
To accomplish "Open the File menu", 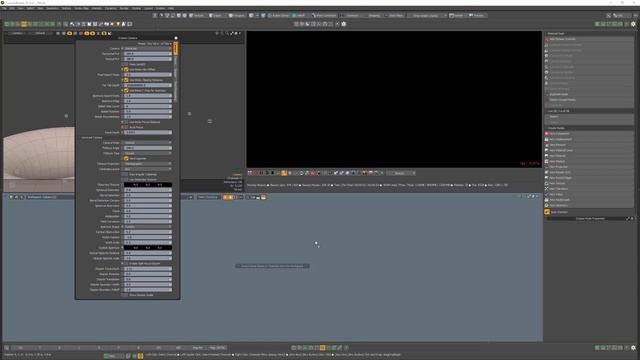I will click(4, 8).
